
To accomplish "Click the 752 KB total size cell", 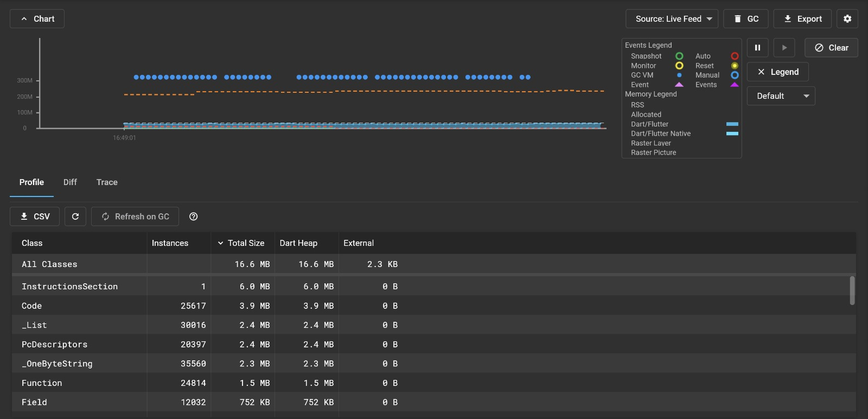I will (x=254, y=402).
